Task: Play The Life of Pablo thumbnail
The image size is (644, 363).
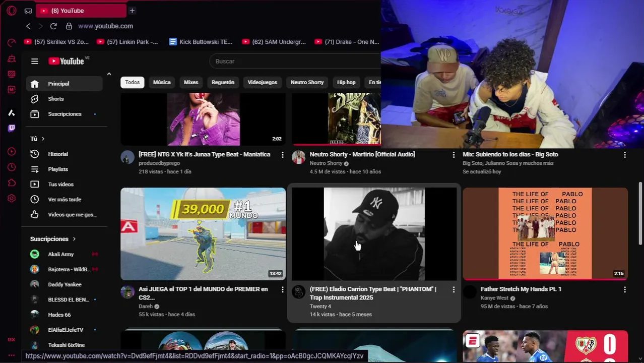Action: point(545,234)
